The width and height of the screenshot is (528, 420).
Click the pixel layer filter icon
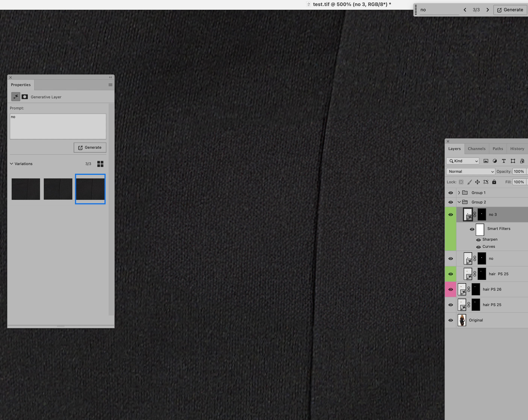tap(486, 161)
